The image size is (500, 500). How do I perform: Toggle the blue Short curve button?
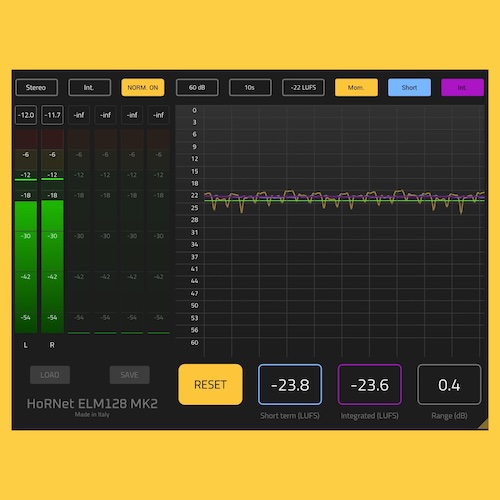point(409,88)
